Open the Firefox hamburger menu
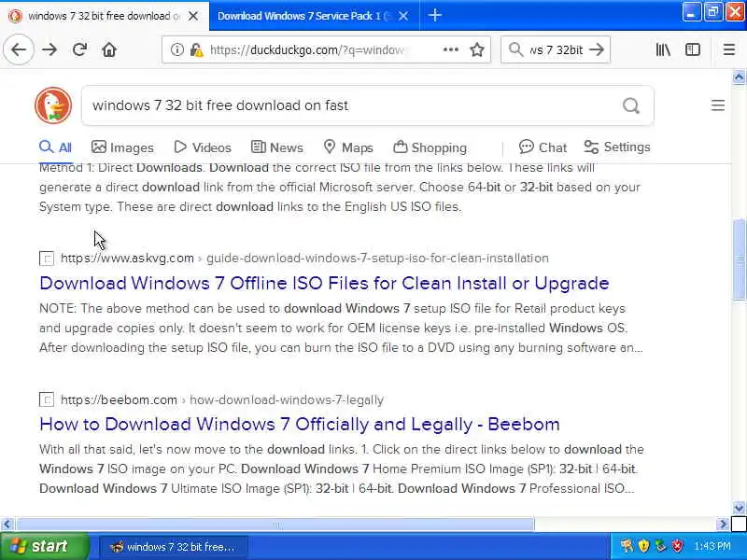This screenshot has height=560, width=747. 729,49
